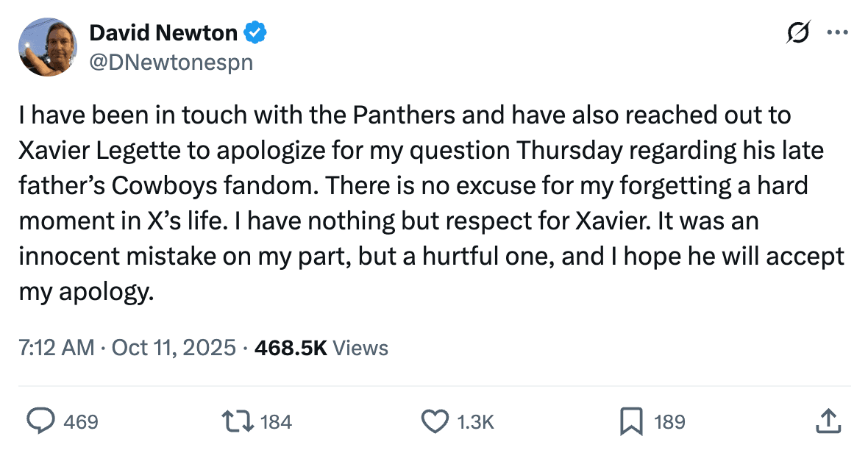Click the 184 reposts count
The height and width of the screenshot is (453, 868).
(x=277, y=422)
